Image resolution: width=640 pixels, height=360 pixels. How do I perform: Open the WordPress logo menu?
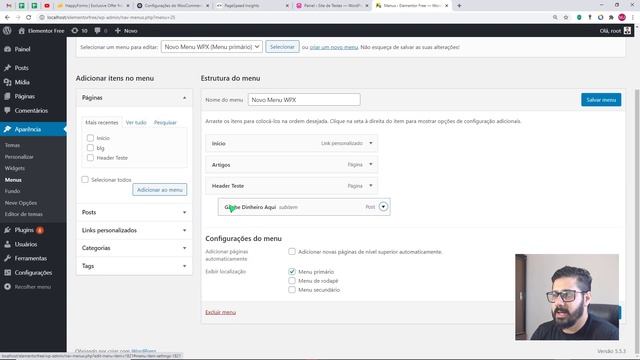[7, 31]
